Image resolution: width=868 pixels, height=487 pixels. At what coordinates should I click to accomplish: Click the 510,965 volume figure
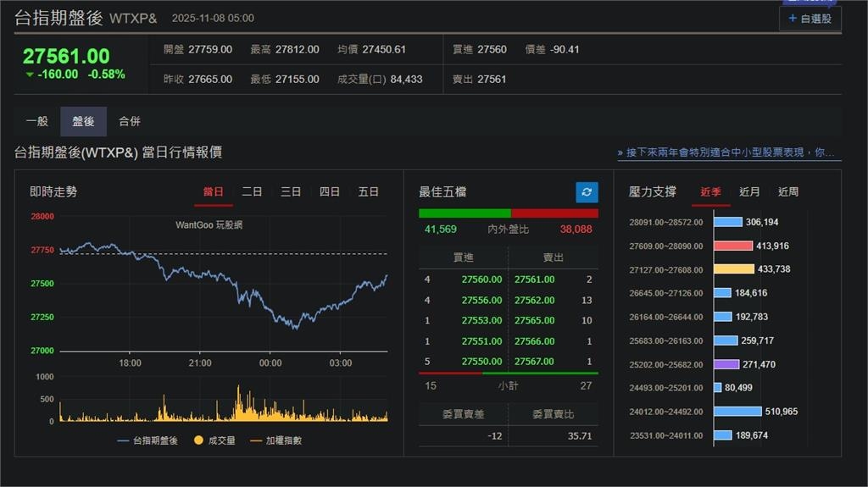coord(781,411)
